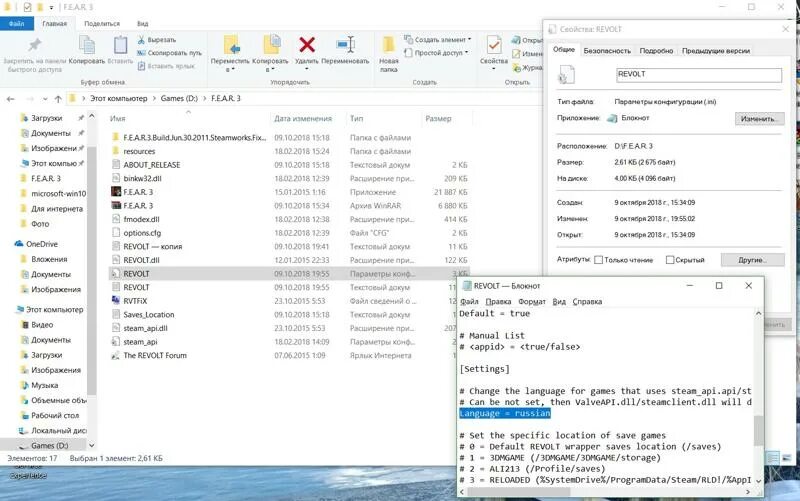800x501 pixels.
Task: Click Свойства ribbon icon
Action: click(x=493, y=45)
